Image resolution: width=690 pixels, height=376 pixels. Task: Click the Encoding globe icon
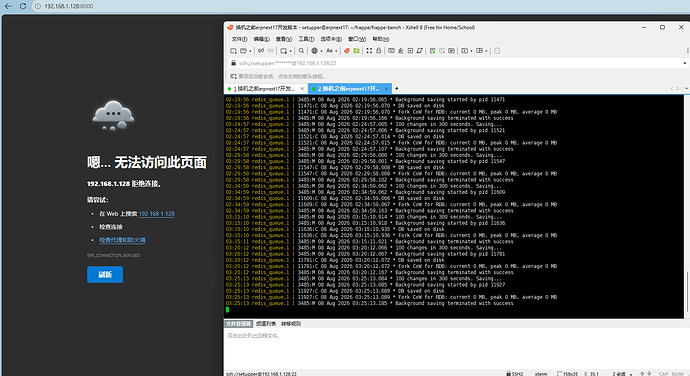[315, 51]
